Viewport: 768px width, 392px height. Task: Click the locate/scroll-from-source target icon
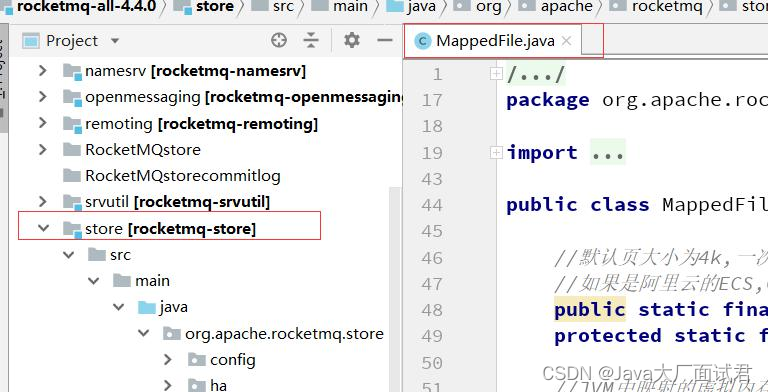(x=279, y=40)
